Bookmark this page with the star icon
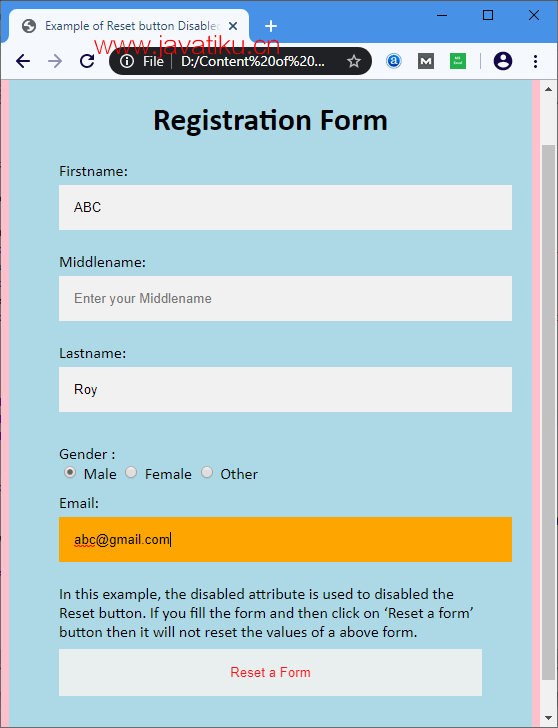This screenshot has height=728, width=558. click(354, 61)
